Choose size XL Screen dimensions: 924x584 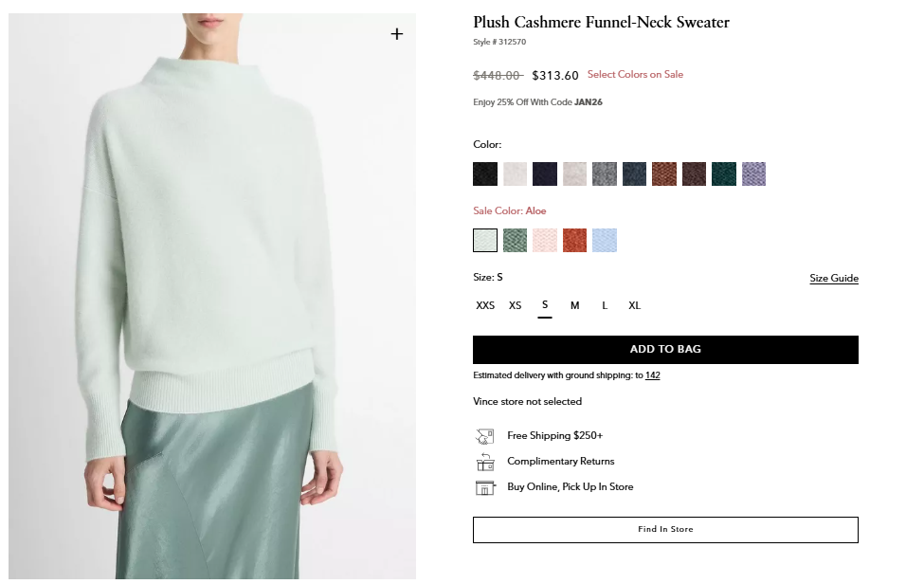[x=635, y=305]
